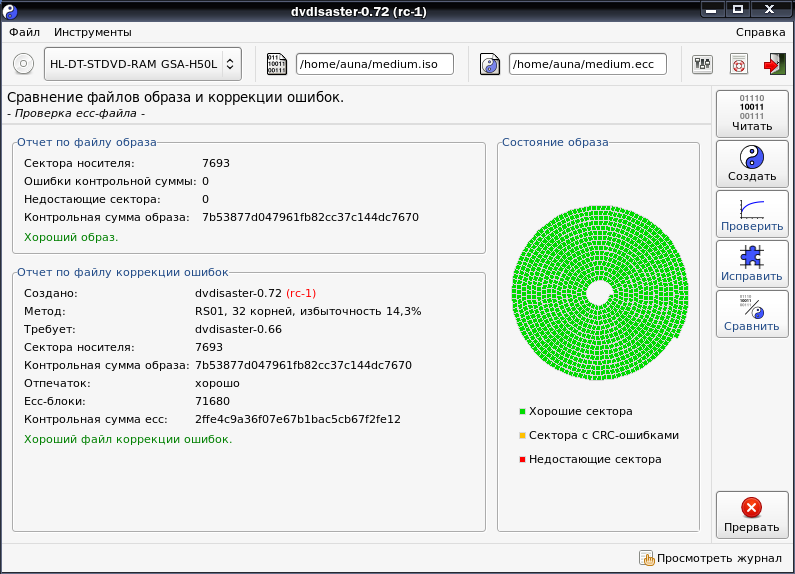Stop the operation with Прервать

click(x=752, y=515)
